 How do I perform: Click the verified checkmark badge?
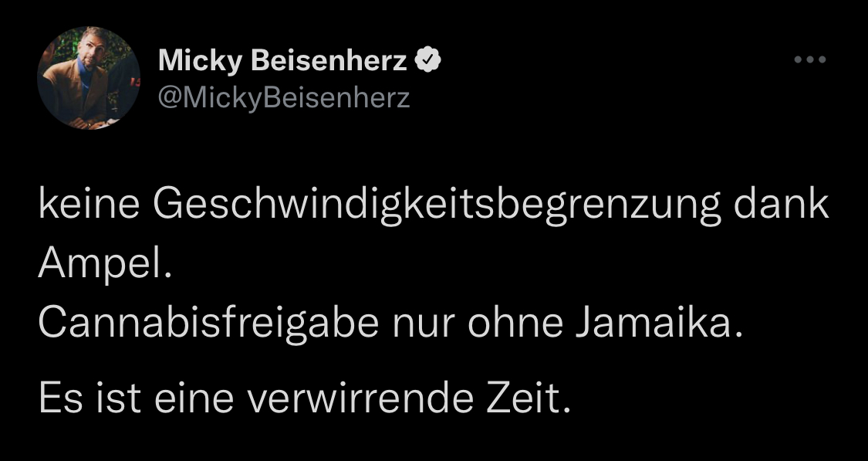coord(428,61)
